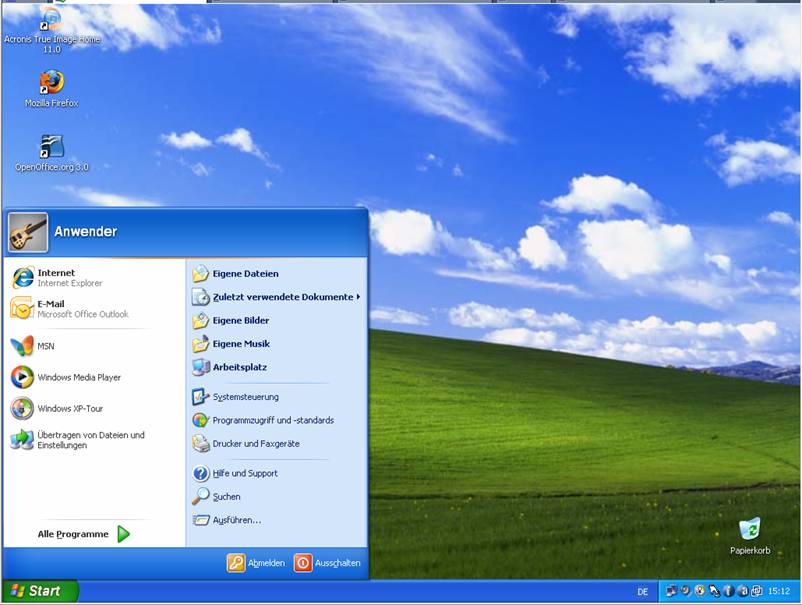This screenshot has height=605, width=802.
Task: Click the Ausschalten shutdown button
Action: click(x=327, y=563)
